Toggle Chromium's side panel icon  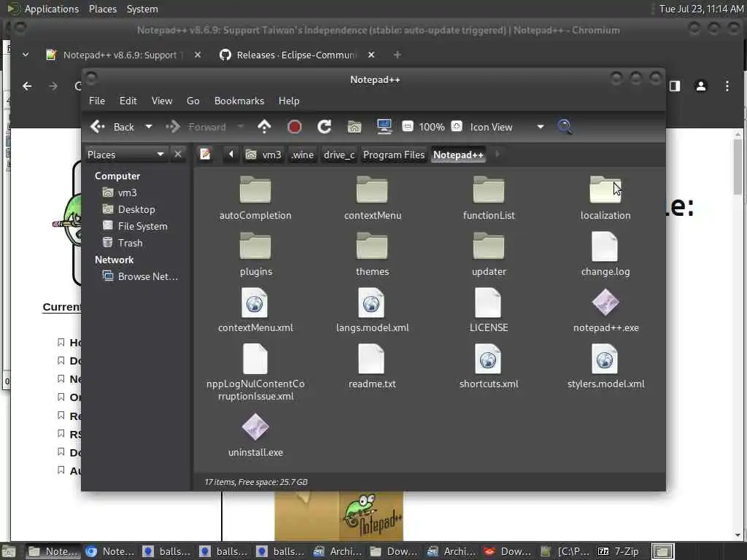pos(675,86)
